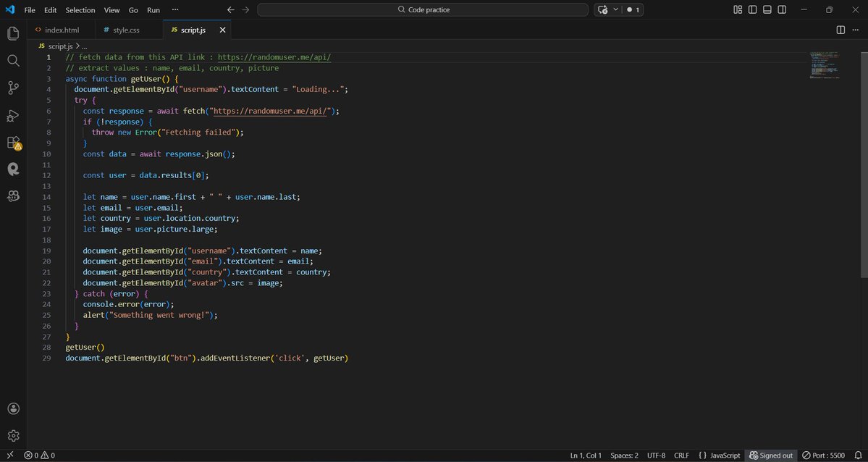
Task: Expand the overflow menu ellipsis in menu bar
Action: coord(175,10)
